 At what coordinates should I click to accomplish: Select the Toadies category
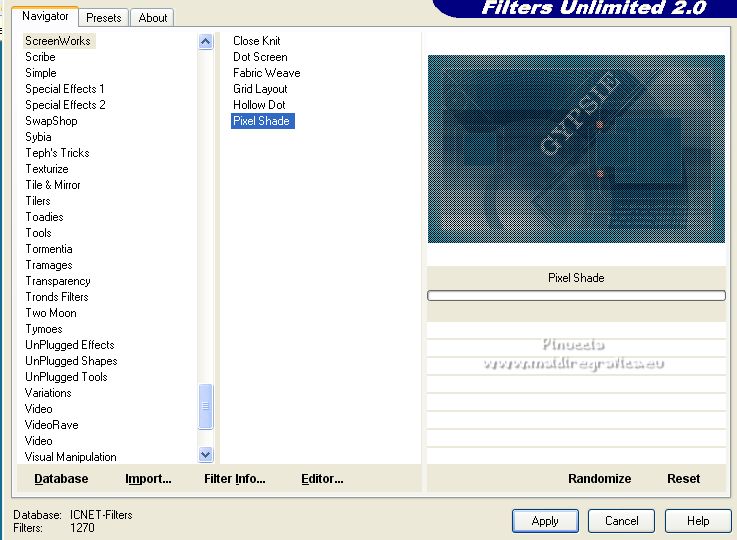(x=45, y=217)
